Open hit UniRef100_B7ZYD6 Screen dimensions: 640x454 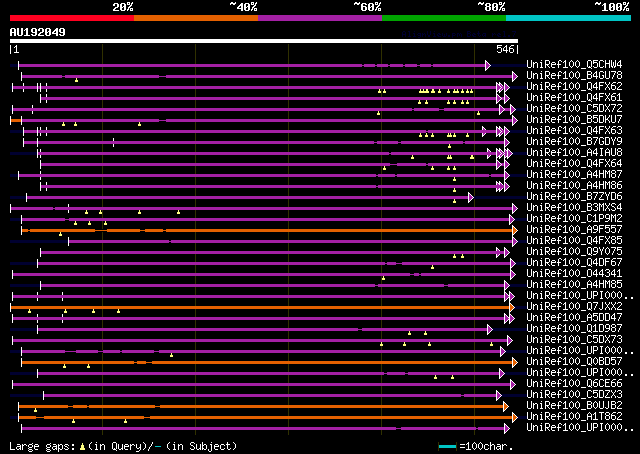(x=574, y=197)
